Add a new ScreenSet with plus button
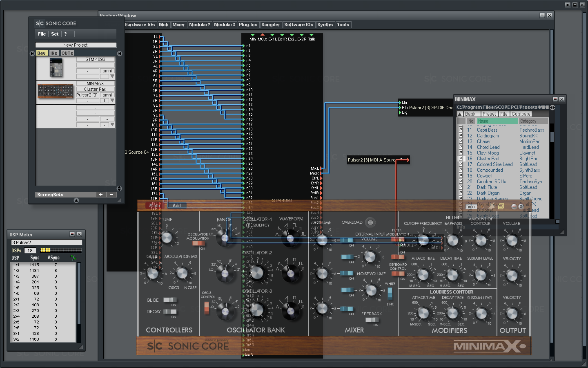 pyautogui.click(x=100, y=195)
